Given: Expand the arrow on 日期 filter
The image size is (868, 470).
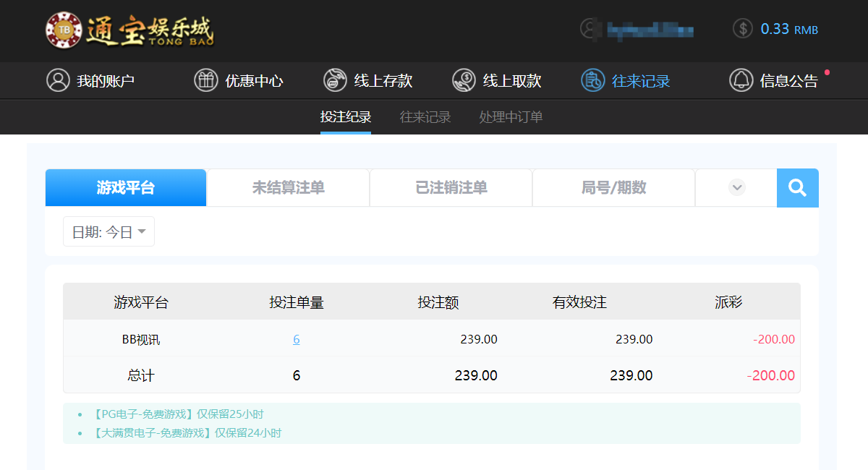Looking at the screenshot, I should click(x=141, y=231).
